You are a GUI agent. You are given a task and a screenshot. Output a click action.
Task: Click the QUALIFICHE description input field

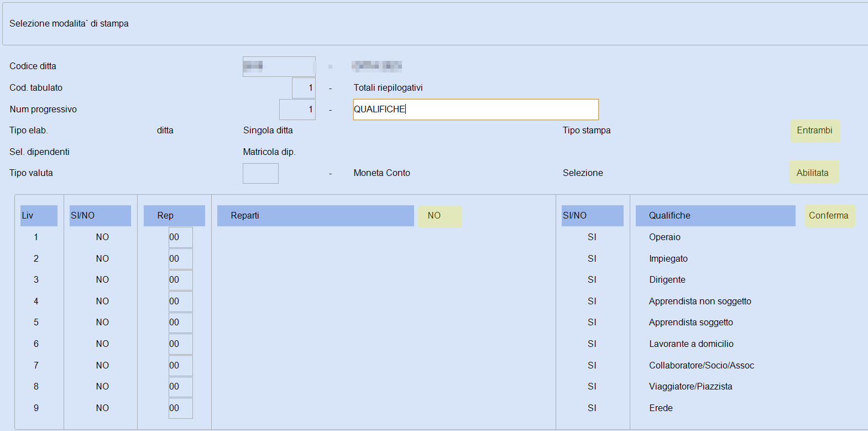475,110
